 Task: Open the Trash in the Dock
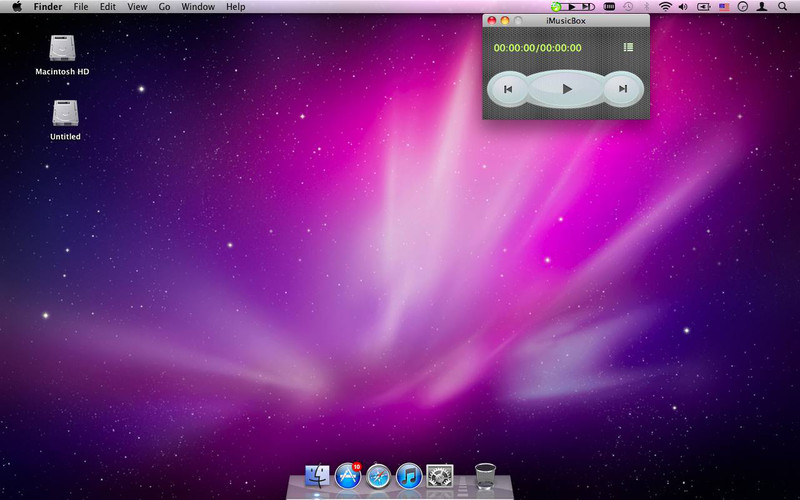(x=486, y=475)
